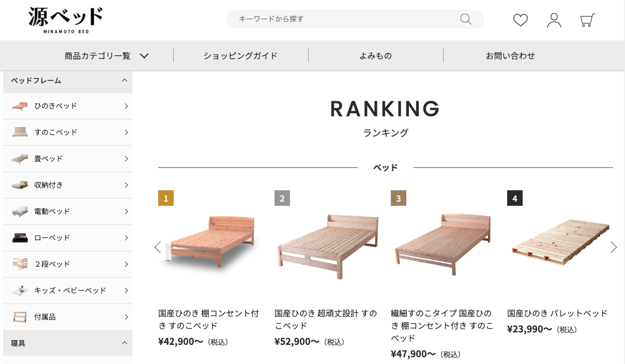This screenshot has height=364, width=625.
Task: Collapse the 寝具 sidebar section
Action: coord(124,343)
